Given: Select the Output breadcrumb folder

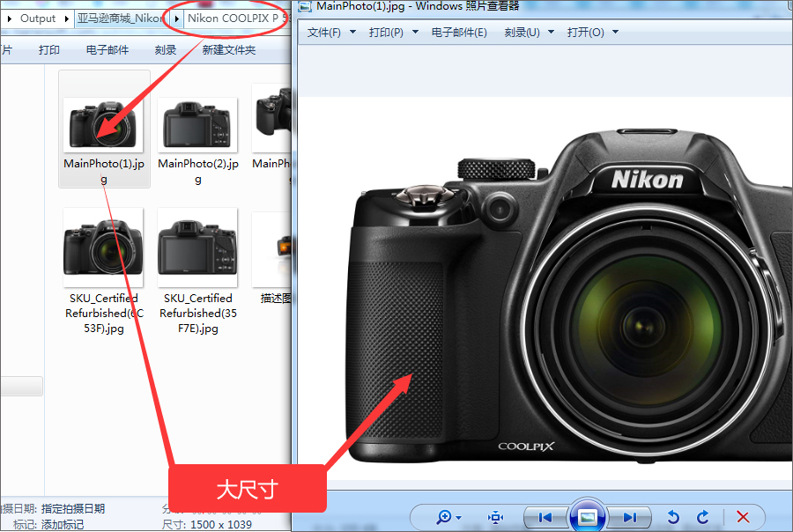Looking at the screenshot, I should pyautogui.click(x=37, y=18).
